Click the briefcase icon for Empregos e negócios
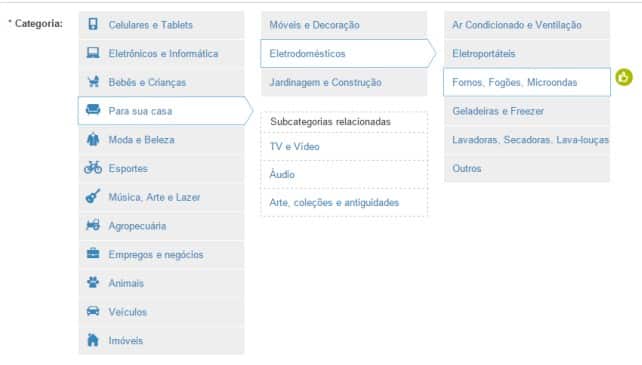642x365 pixels. [x=93, y=254]
